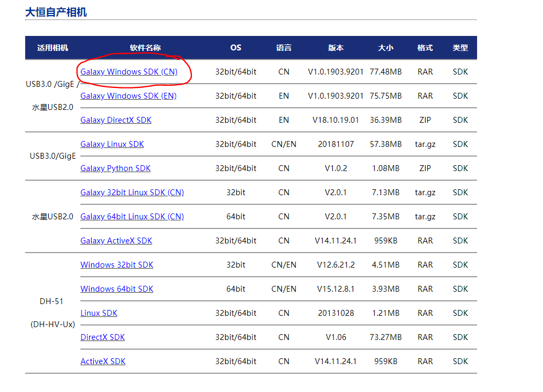The image size is (543, 392).
Task: Click the OS column header
Action: click(x=236, y=48)
